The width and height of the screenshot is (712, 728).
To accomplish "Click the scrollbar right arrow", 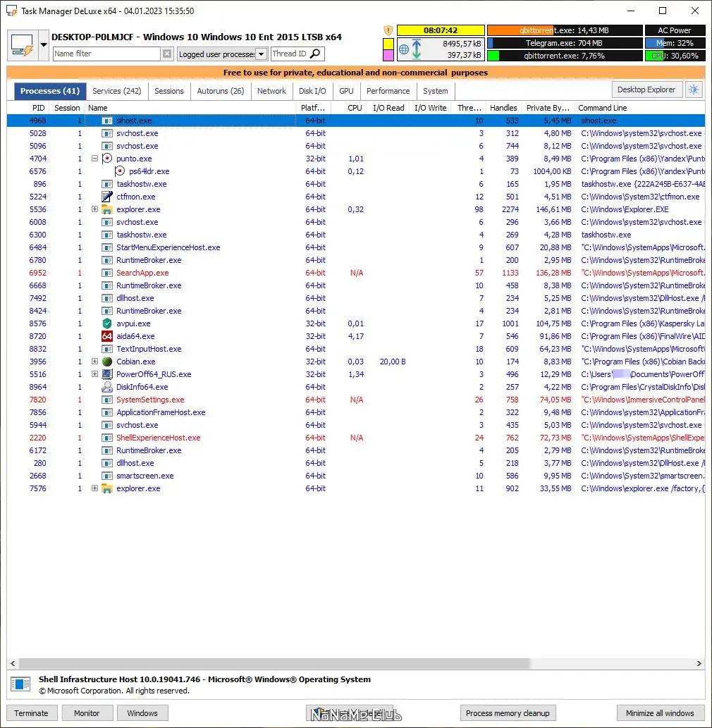I will (699, 663).
